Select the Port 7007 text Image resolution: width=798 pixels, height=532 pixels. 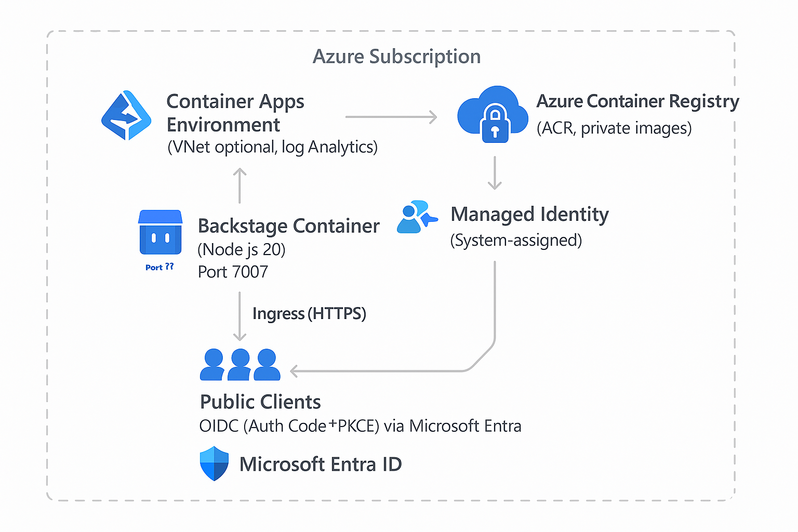pos(233,271)
